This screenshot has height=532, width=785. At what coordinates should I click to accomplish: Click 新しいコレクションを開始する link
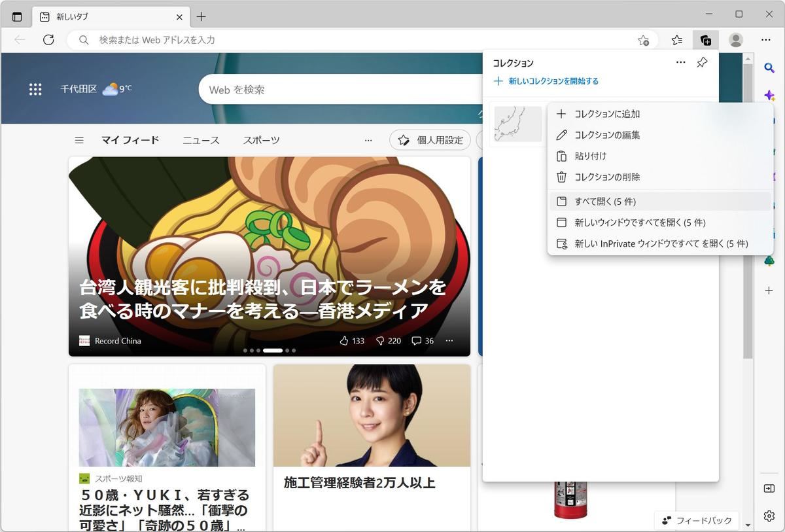pyautogui.click(x=546, y=81)
